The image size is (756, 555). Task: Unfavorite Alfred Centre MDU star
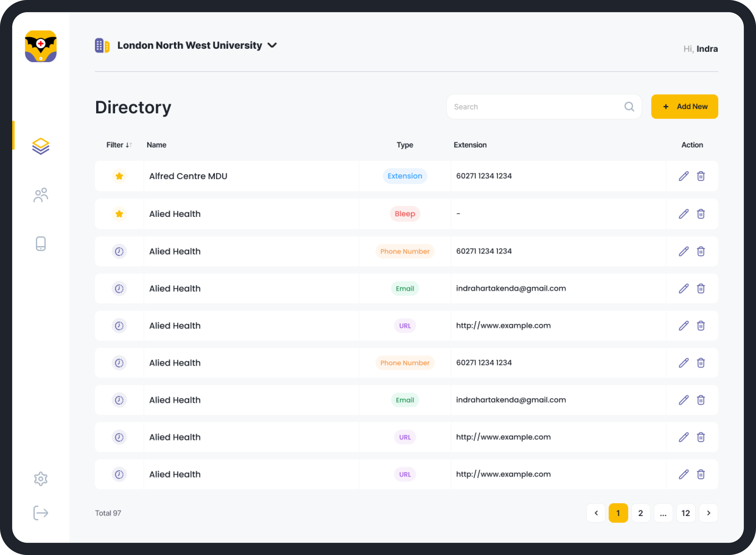pyautogui.click(x=119, y=176)
